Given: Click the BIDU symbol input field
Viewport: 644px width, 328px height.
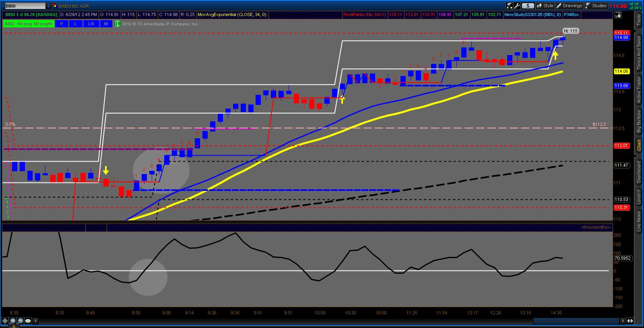Looking at the screenshot, I should click(25, 6).
